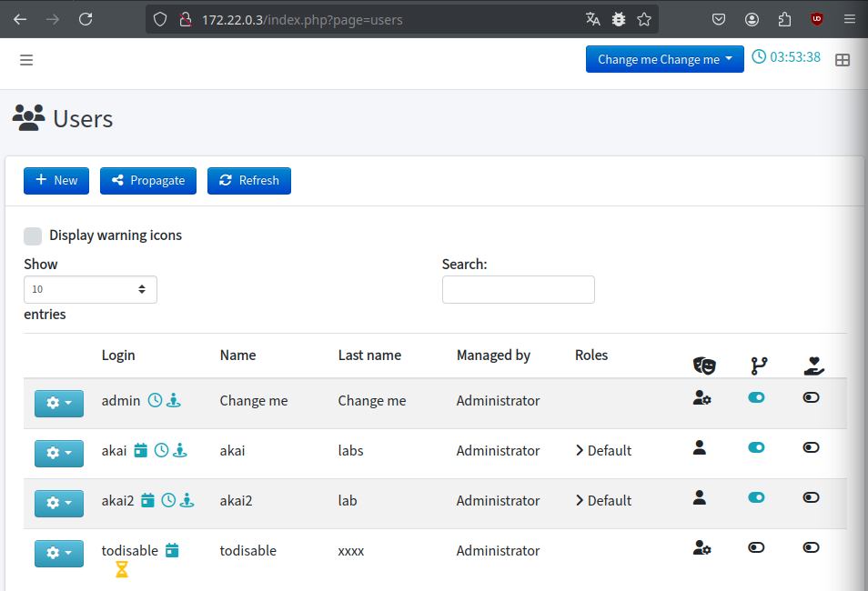This screenshot has width=868, height=591.
Task: Open the hamburger sidebar menu
Action: (x=26, y=60)
